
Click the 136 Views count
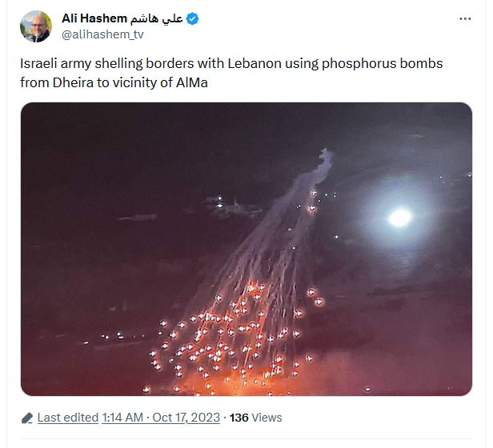pos(255,418)
